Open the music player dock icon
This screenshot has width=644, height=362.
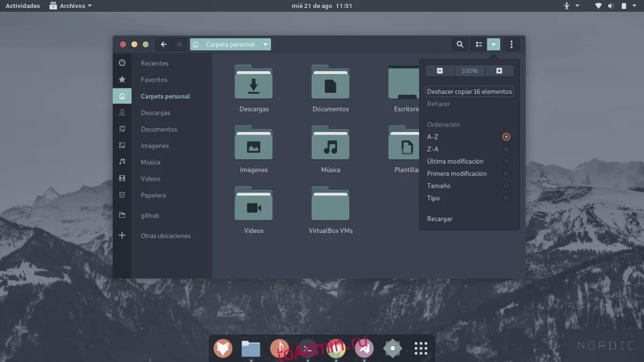tap(279, 349)
